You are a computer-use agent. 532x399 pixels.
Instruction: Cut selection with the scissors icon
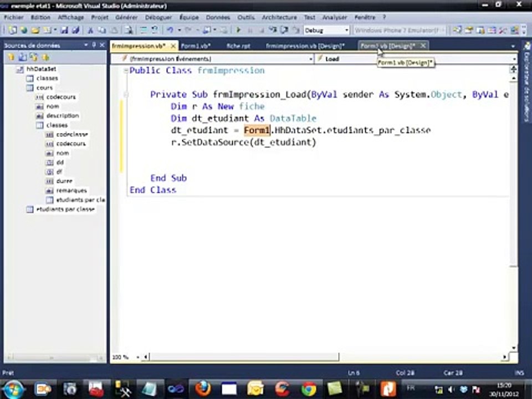[x=90, y=30]
